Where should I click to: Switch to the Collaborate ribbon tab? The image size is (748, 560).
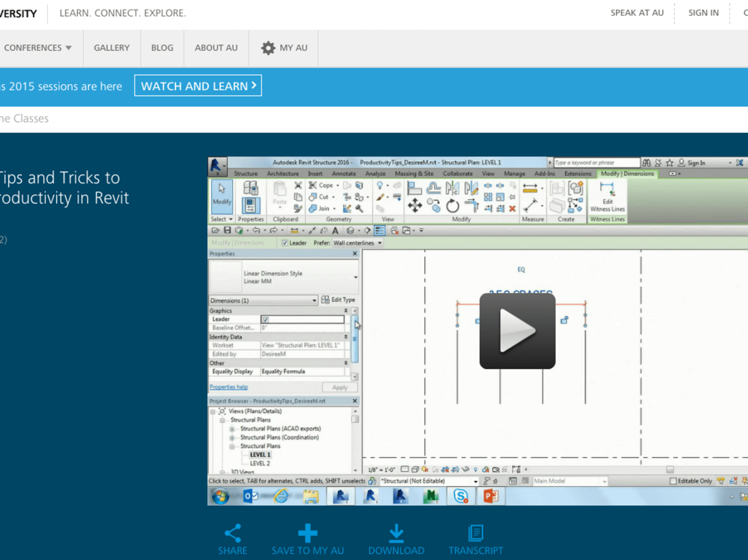pyautogui.click(x=457, y=173)
